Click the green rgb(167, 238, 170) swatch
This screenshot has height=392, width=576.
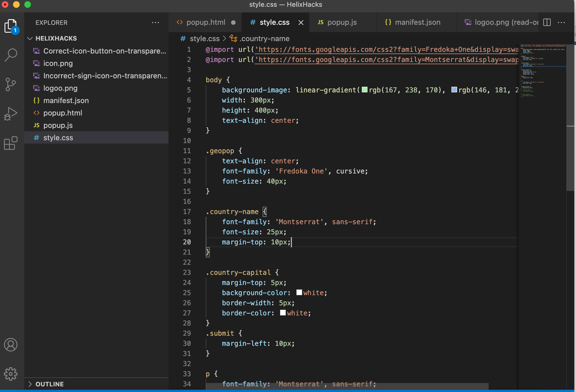[x=364, y=90]
